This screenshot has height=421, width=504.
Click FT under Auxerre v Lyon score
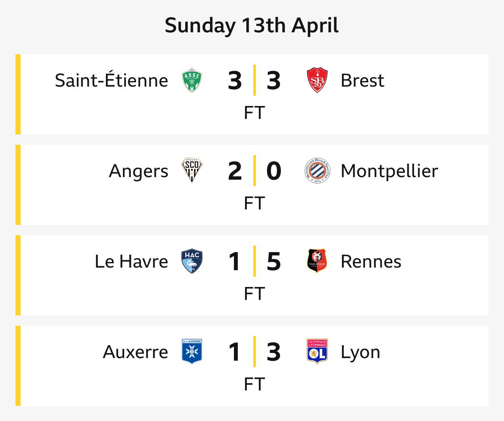click(254, 384)
